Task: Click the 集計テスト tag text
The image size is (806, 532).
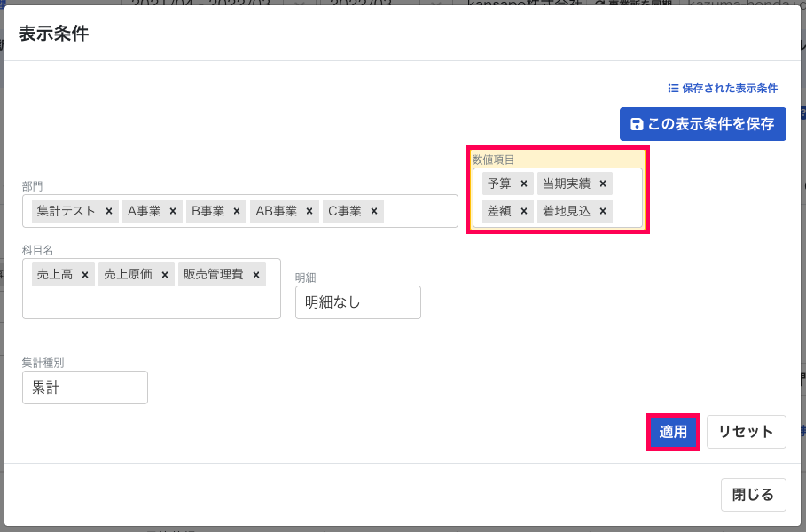Action: tap(67, 211)
